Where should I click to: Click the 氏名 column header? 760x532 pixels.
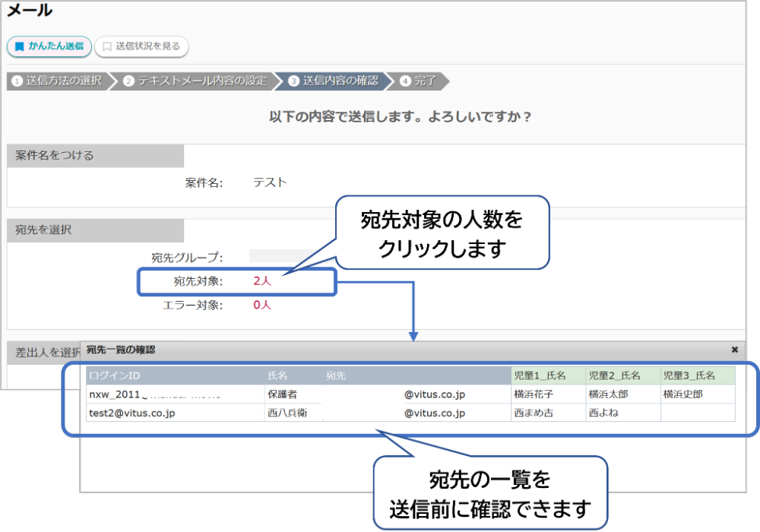[x=278, y=375]
